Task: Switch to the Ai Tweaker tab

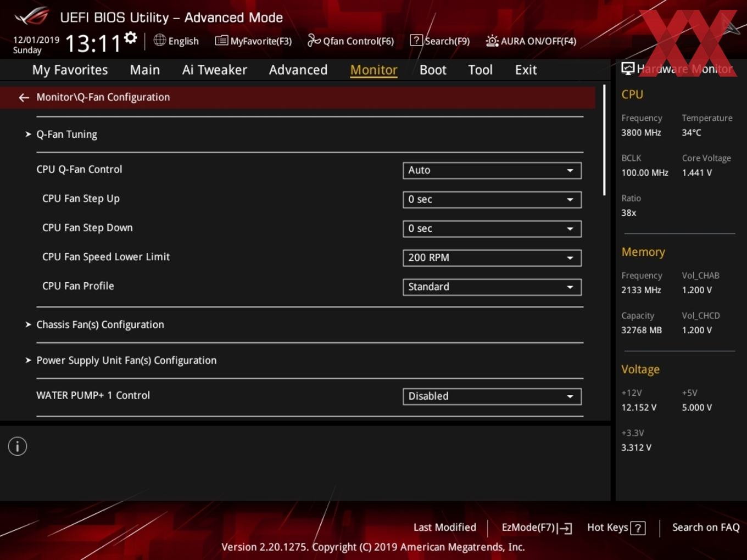Action: tap(214, 70)
